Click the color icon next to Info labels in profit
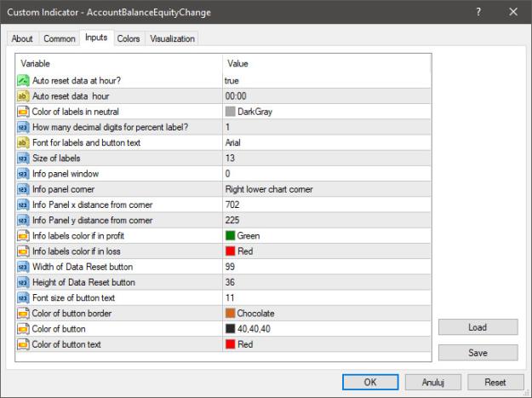This screenshot has width=532, height=398. coord(23,236)
